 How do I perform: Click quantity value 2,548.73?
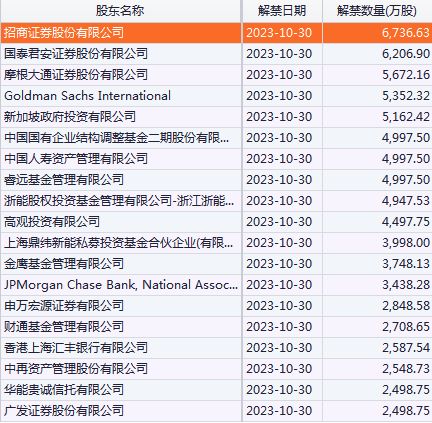[406, 369]
